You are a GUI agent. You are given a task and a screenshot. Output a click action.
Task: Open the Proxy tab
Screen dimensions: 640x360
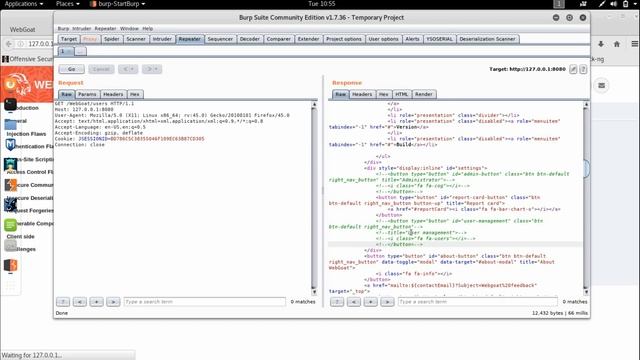(x=90, y=39)
